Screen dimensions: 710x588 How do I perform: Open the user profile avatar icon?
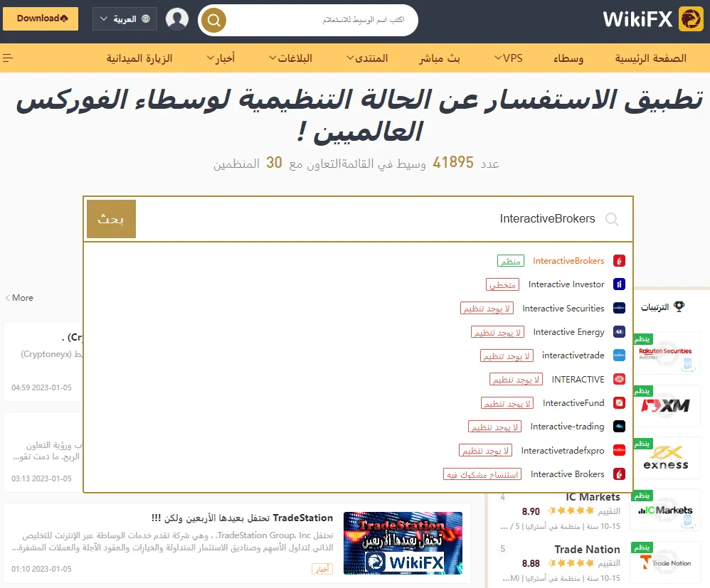click(x=177, y=19)
